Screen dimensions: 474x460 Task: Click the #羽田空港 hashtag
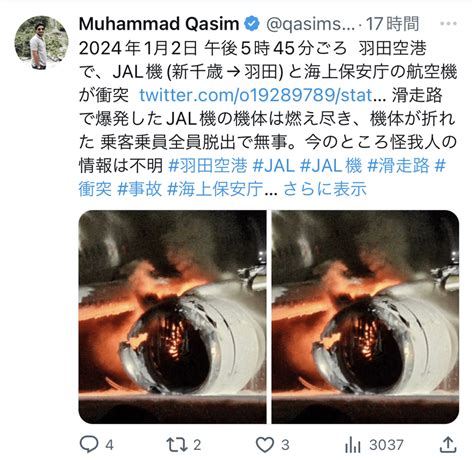208,166
